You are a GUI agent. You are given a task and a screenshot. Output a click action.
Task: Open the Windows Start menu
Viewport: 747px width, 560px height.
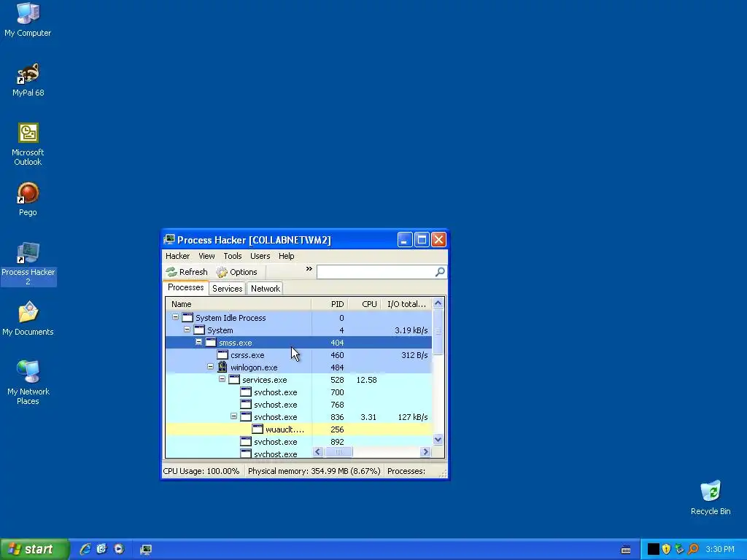pyautogui.click(x=34, y=549)
